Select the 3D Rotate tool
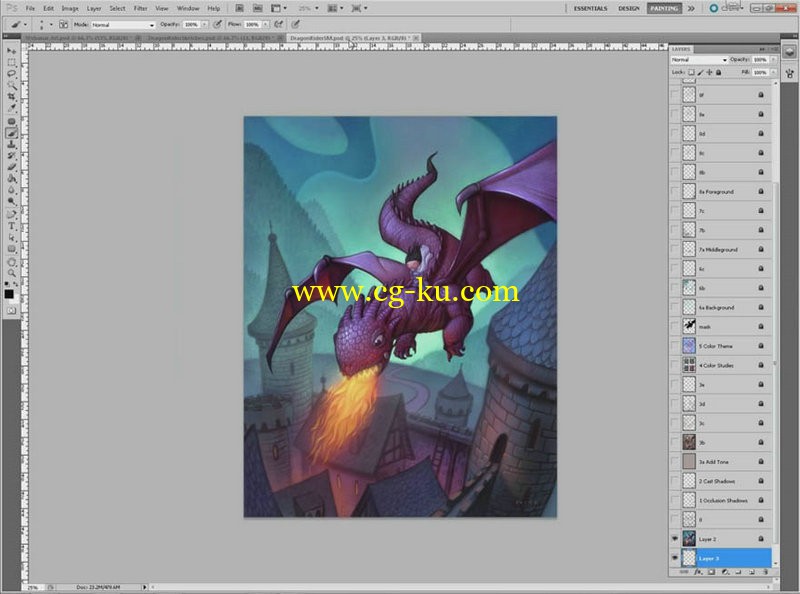This screenshot has height=594, width=800. (11, 262)
